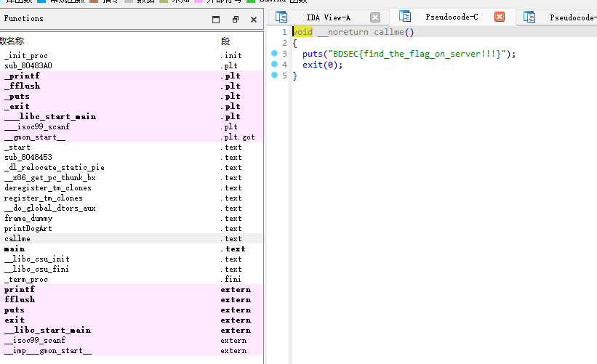Switch to the Pseudocode-C tab
This screenshot has width=597, height=364.
[x=452, y=17]
